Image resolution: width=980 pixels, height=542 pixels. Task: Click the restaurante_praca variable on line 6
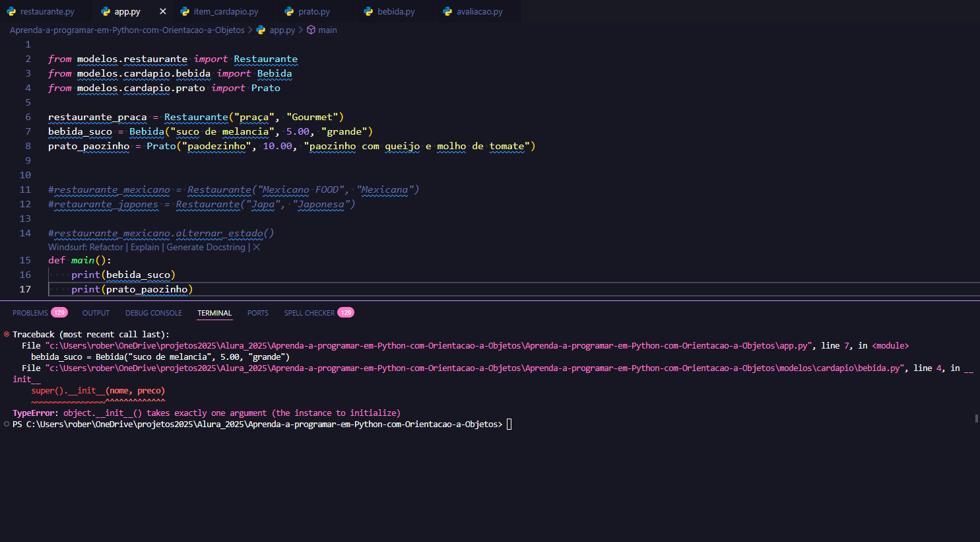[98, 117]
